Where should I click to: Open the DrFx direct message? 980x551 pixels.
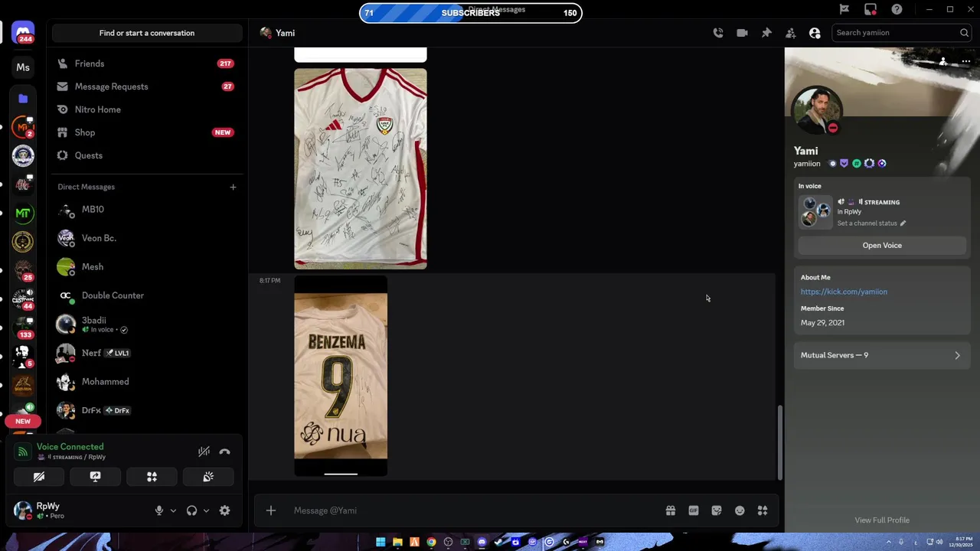click(x=145, y=410)
